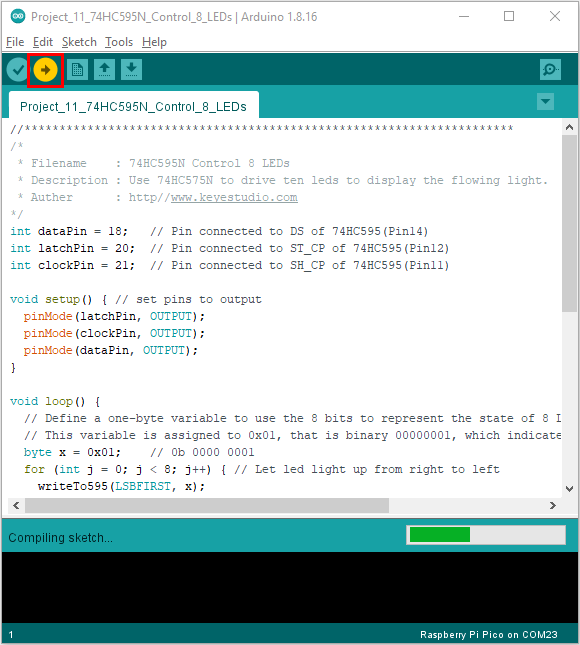Click the horizontal scrollbar thumb
The width and height of the screenshot is (580, 645).
pos(207,505)
